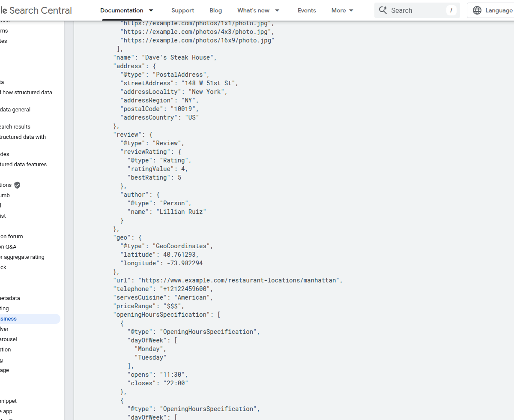Open sidebar item ending 'earch results'
The image size is (514, 420).
(x=15, y=127)
